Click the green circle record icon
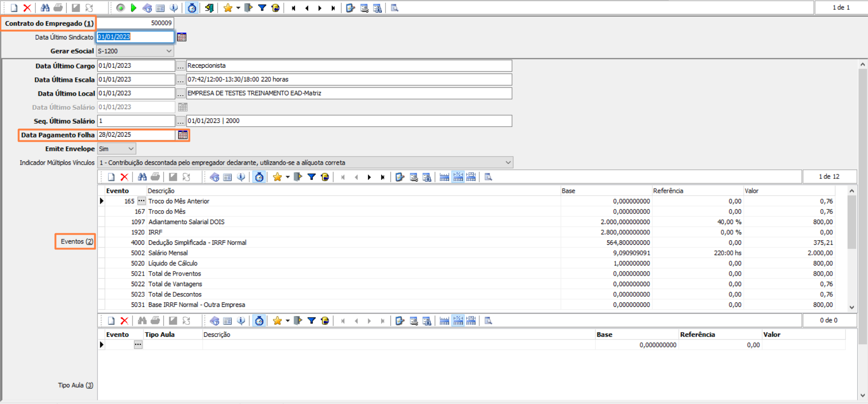The image size is (868, 404). pos(121,8)
